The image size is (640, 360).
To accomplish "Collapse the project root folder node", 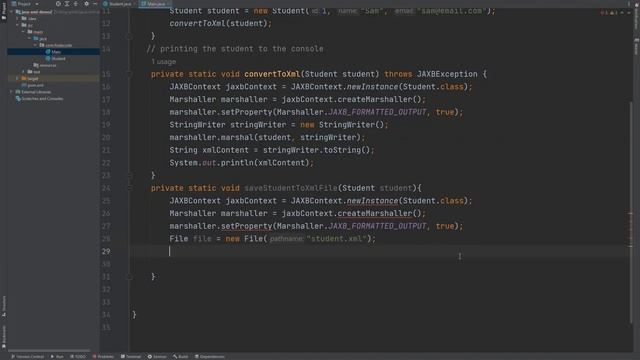I will (x=11, y=12).
